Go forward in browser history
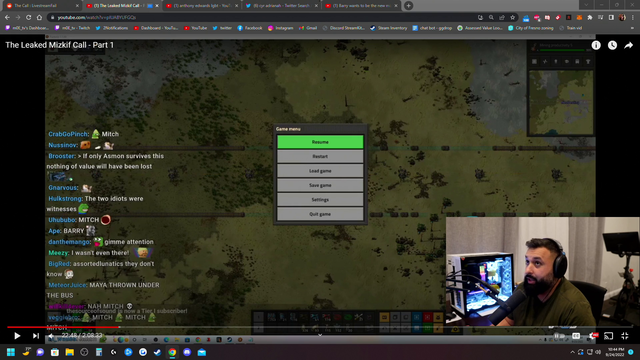The height and width of the screenshot is (360, 640). point(18,18)
